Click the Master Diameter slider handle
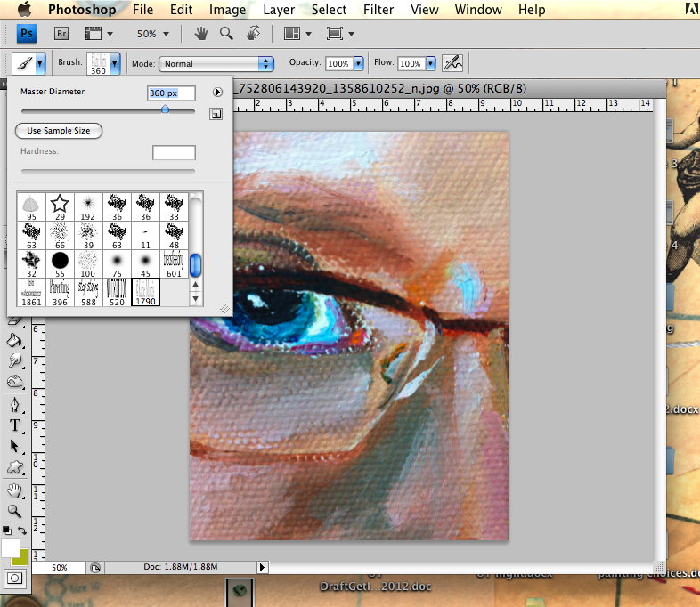This screenshot has width=700, height=607. [x=165, y=109]
